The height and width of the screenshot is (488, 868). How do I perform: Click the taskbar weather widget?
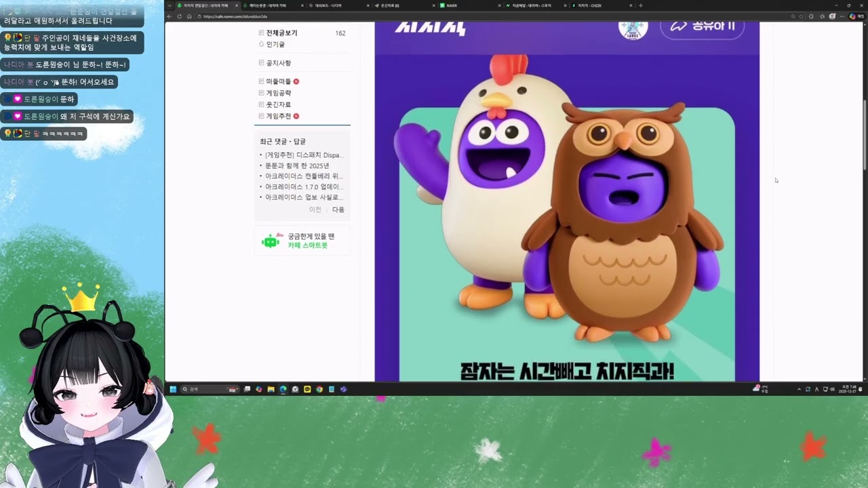tap(760, 389)
